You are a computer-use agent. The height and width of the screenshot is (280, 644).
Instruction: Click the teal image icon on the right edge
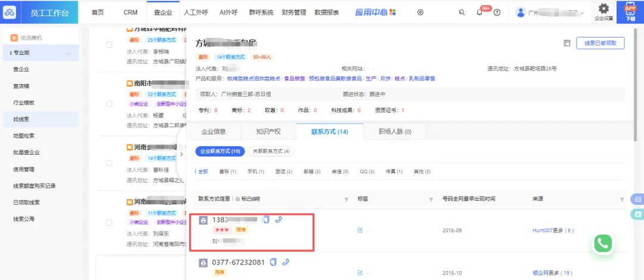(x=637, y=214)
